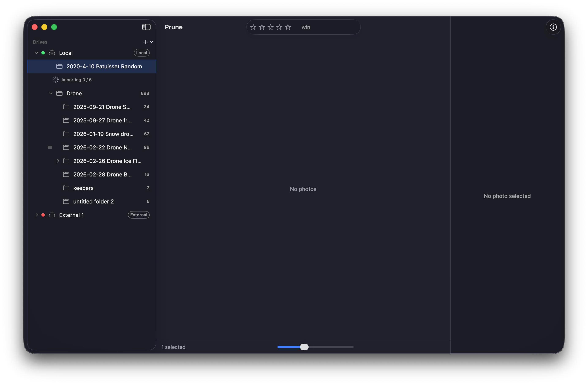Expand the External 1 drive chevron
Viewport: 588px width, 385px height.
pos(36,215)
